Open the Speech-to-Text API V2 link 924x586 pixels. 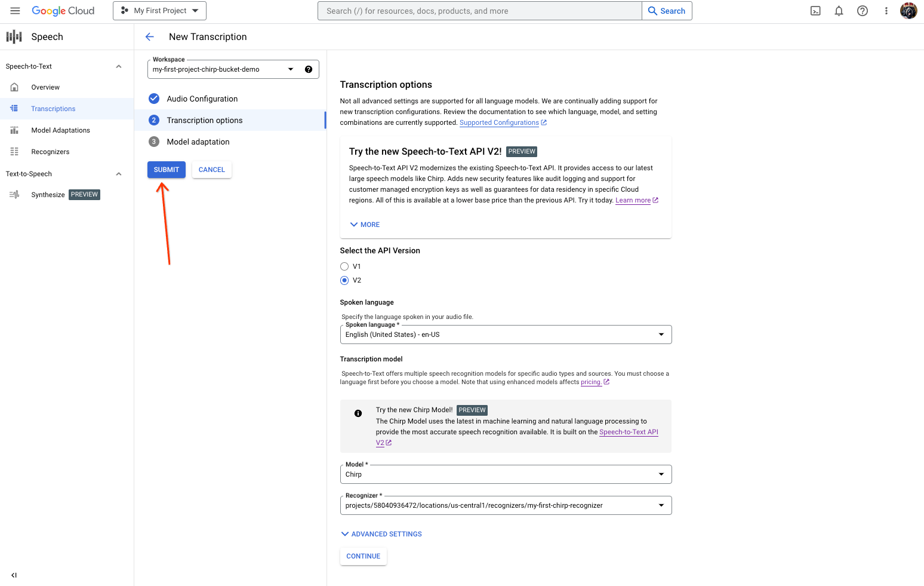tap(629, 432)
